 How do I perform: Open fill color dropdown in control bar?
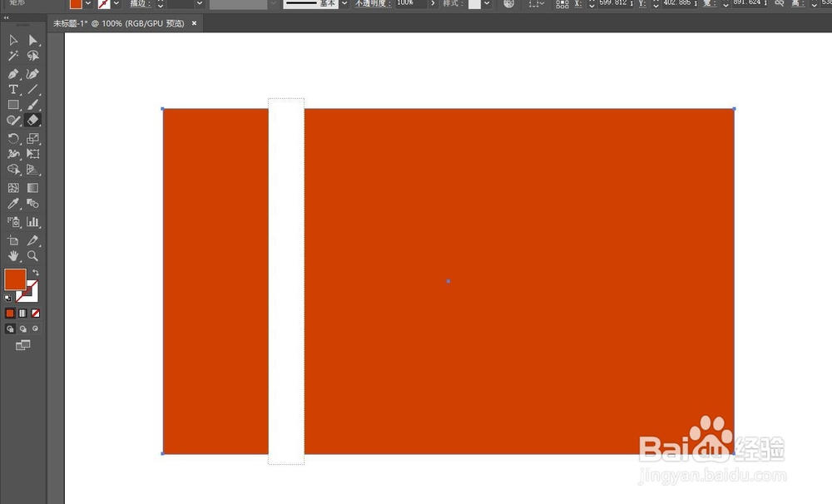point(88,3)
